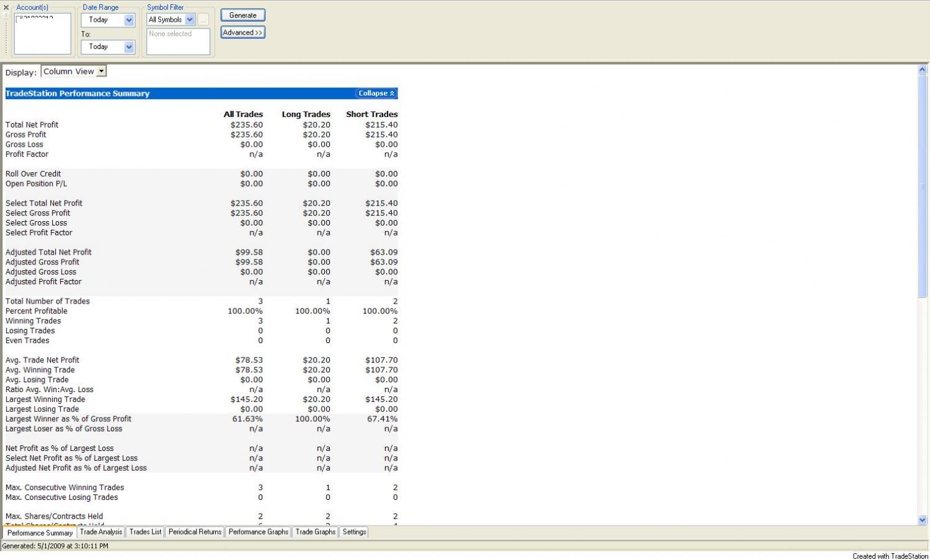Click the 'Avg. Trade Net Profit' label

tap(42, 360)
